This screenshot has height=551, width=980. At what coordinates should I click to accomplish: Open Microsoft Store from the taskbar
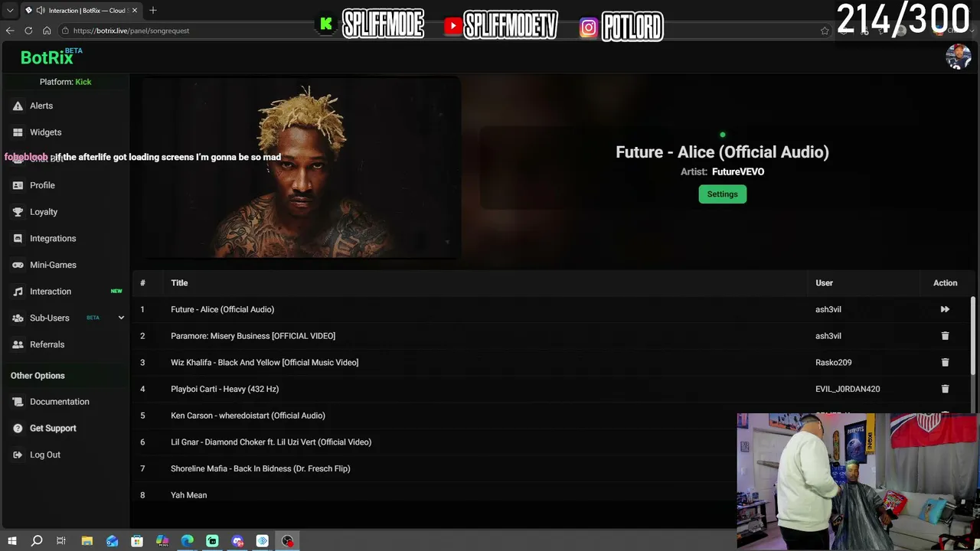coord(137,541)
